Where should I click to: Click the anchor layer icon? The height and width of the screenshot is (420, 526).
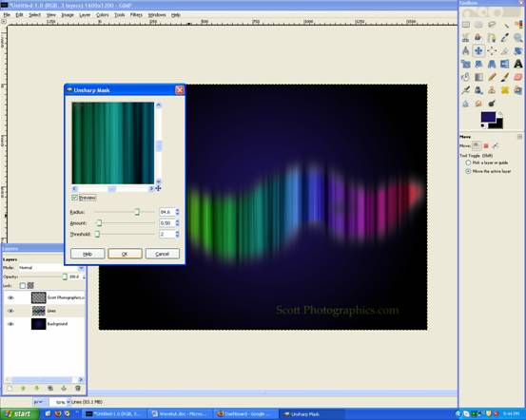[x=64, y=388]
